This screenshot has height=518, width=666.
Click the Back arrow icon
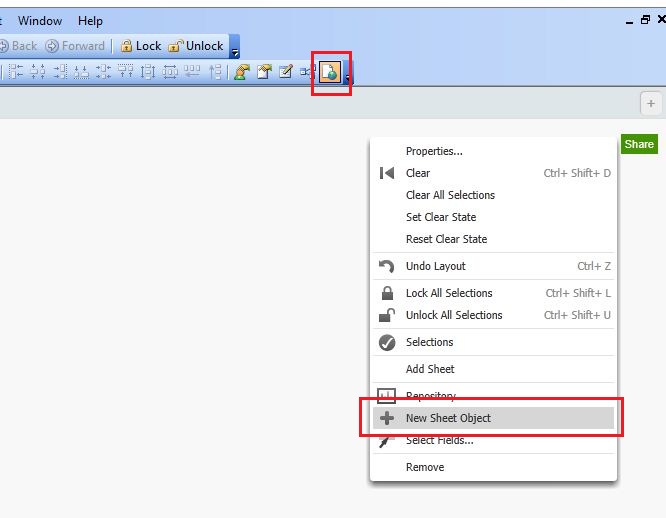pos(4,46)
